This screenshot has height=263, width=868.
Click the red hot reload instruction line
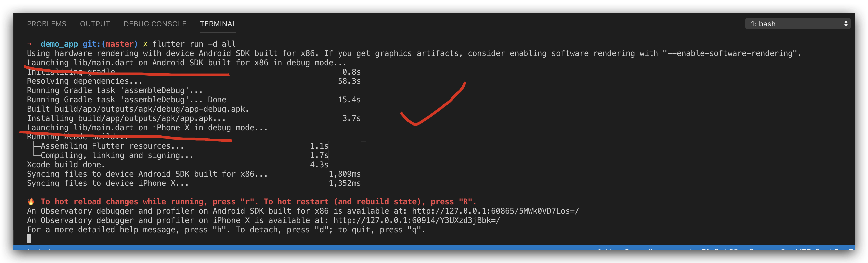(x=259, y=202)
